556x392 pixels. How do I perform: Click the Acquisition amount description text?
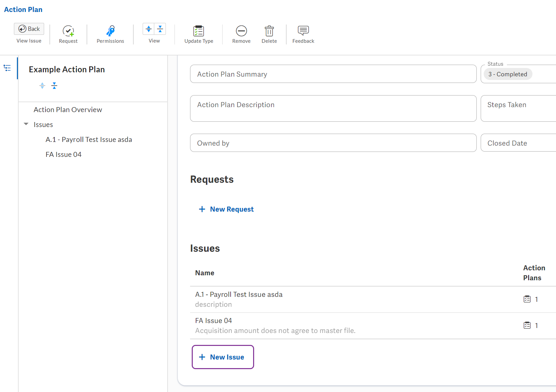(x=275, y=331)
